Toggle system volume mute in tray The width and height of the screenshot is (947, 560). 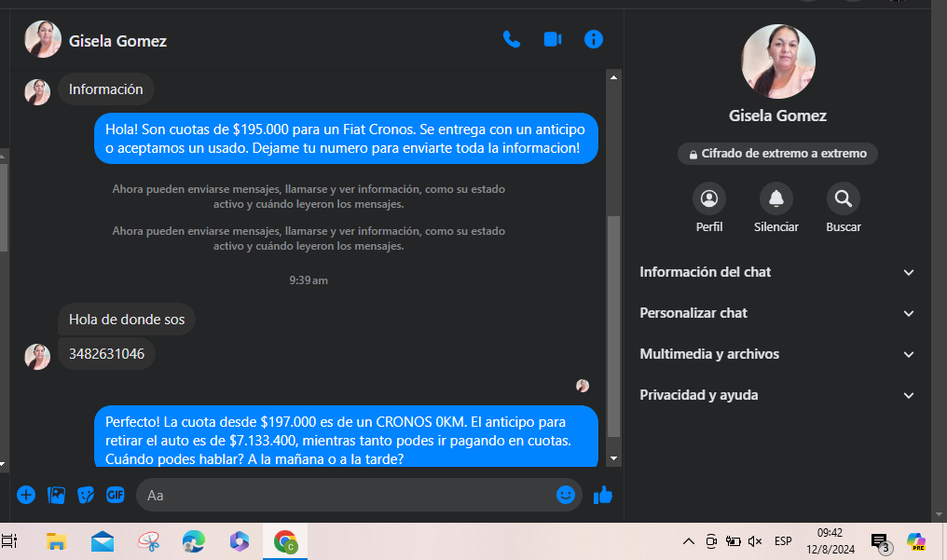[x=755, y=541]
